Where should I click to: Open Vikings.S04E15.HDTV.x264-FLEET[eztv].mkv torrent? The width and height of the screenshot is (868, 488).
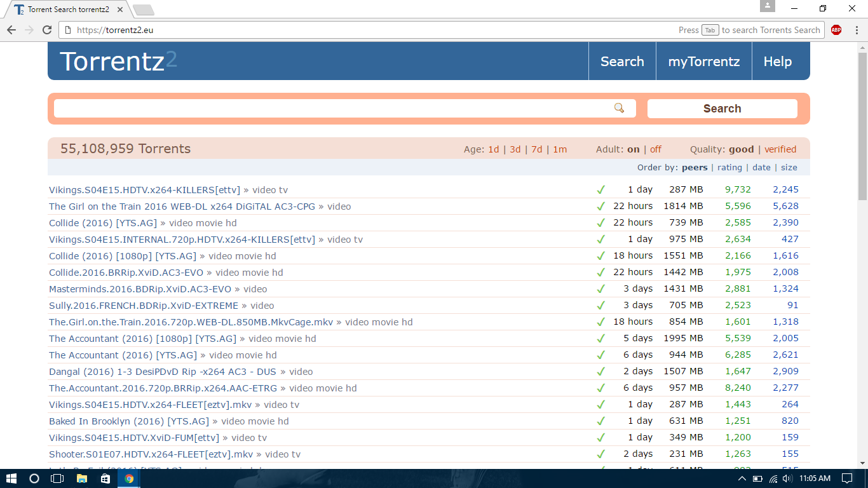point(150,405)
